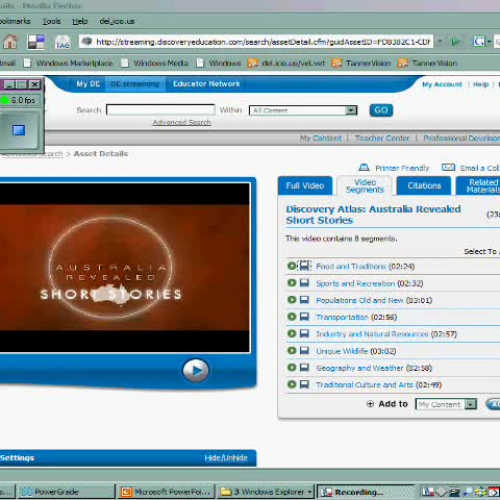Download the Unique Wildlife segment
Viewport: 500px width, 500px height.
click(x=304, y=351)
